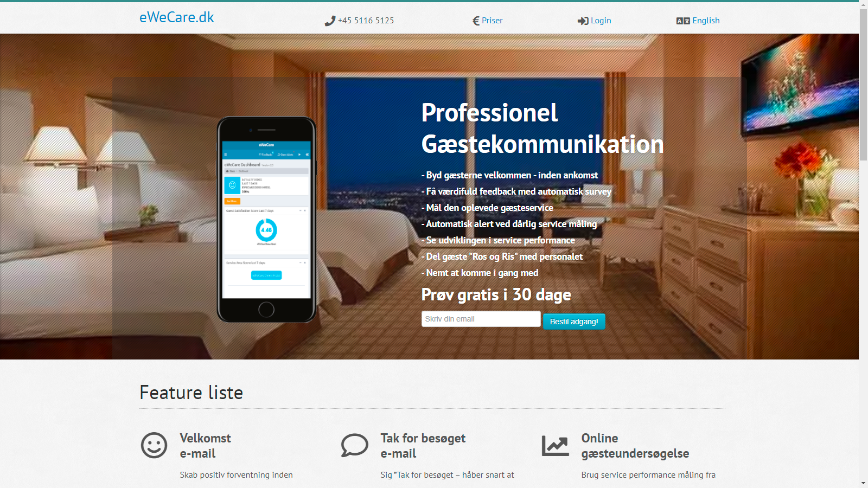868x488 pixels.
Task: Open the eWeCare.dk home logo
Action: pos(176,17)
